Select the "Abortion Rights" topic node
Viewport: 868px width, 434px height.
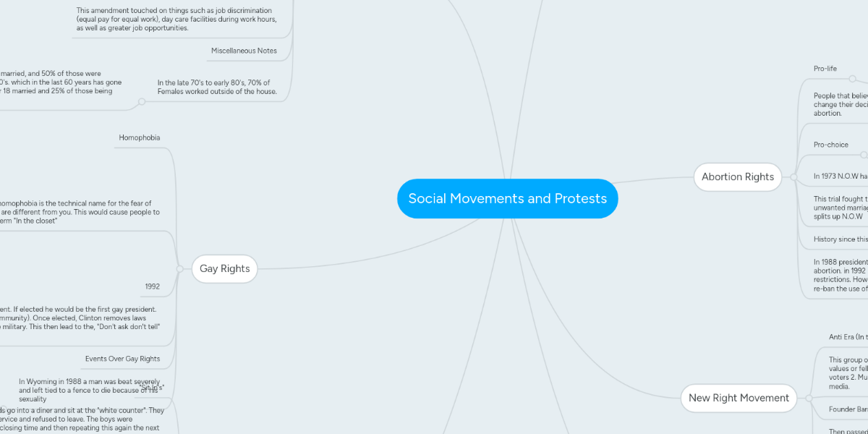click(737, 176)
